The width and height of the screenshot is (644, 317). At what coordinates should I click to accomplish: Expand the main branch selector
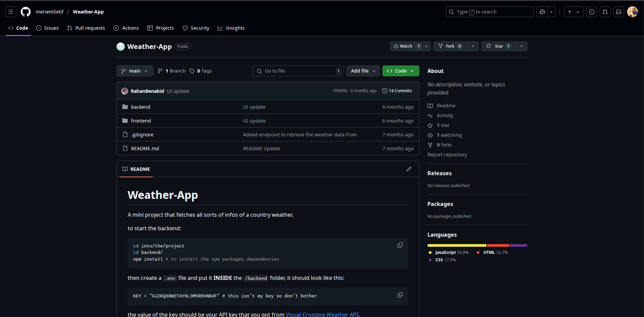tap(134, 71)
